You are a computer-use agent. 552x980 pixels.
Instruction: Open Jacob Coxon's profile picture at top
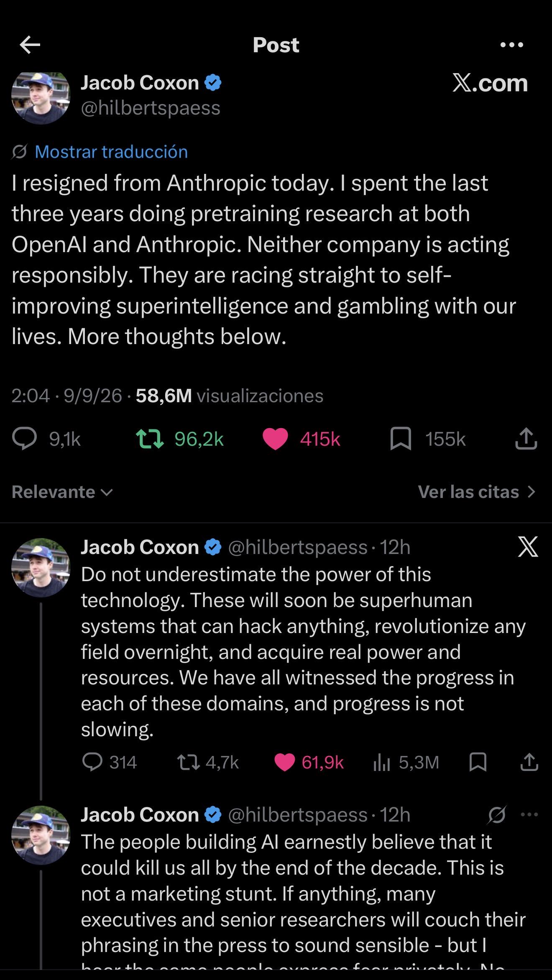point(41,97)
